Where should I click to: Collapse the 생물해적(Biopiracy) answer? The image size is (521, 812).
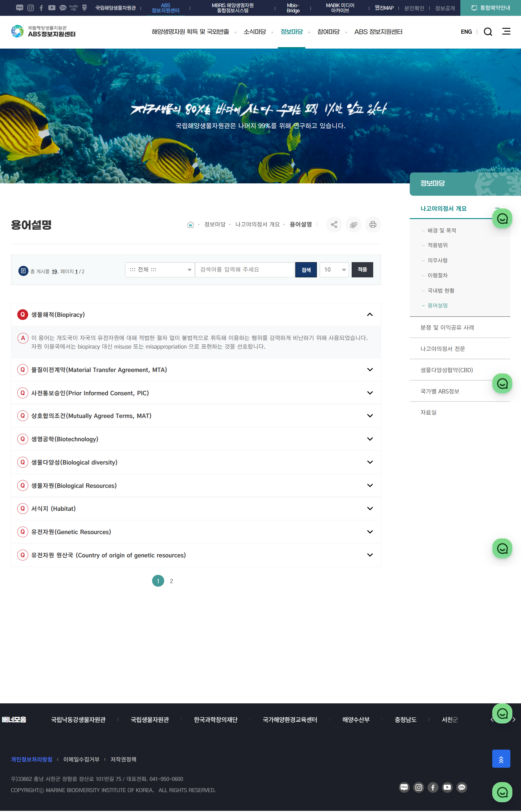(x=370, y=314)
